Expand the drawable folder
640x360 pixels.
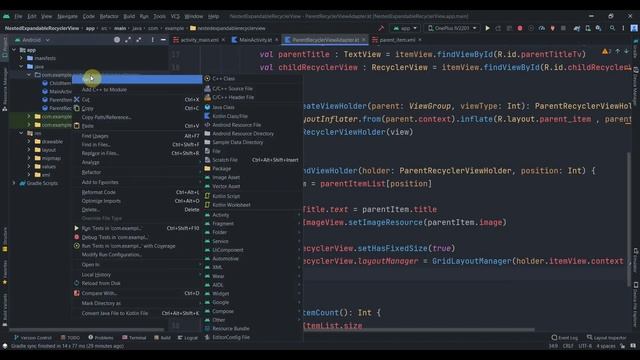(29, 141)
